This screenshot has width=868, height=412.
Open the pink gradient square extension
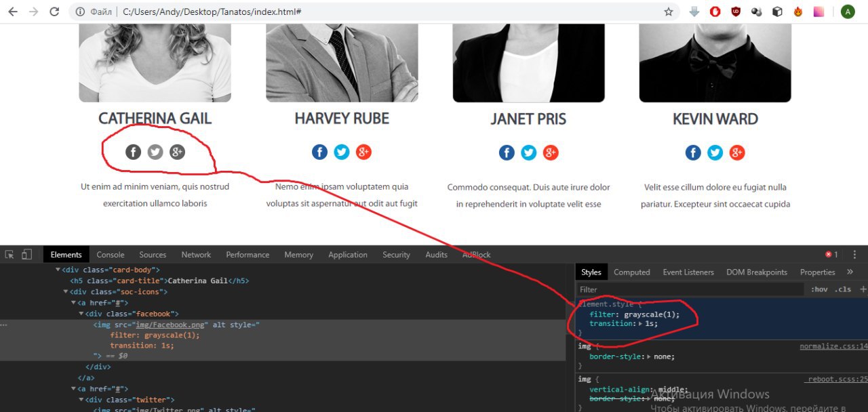[x=819, y=12]
